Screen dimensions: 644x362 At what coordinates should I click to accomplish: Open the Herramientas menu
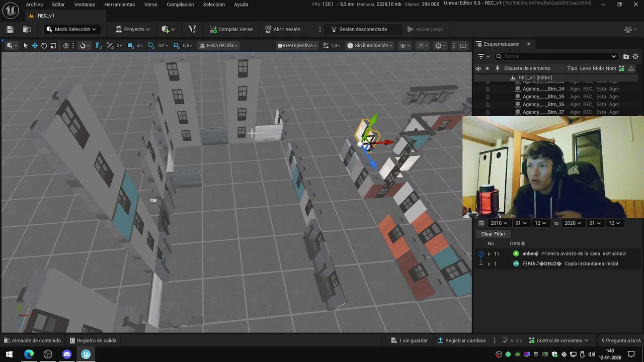120,5
